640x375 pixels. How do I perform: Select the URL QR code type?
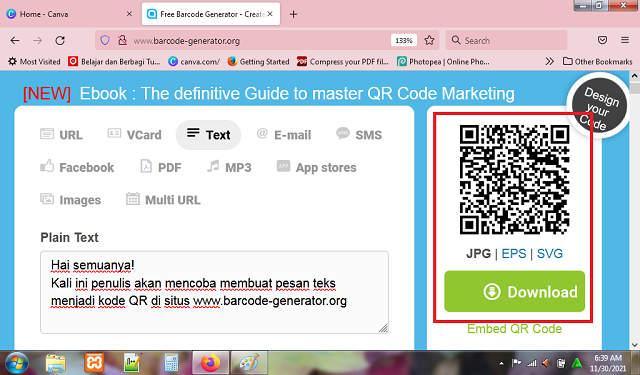click(61, 135)
